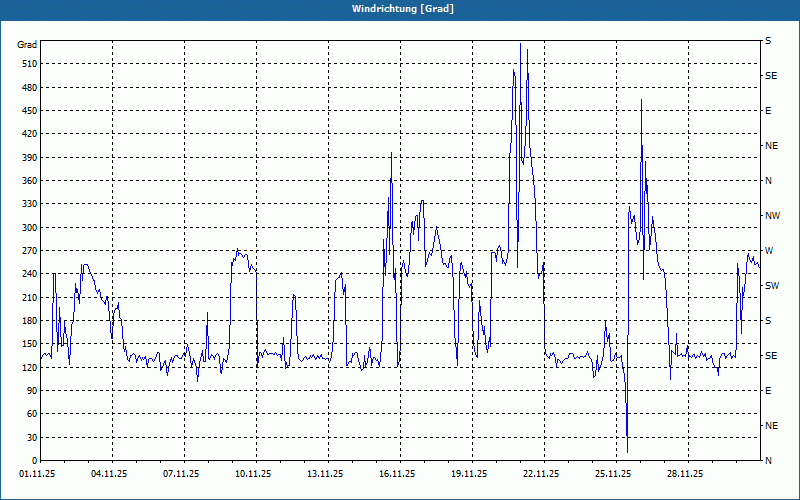Click the date label 19.11.25

coord(469,474)
